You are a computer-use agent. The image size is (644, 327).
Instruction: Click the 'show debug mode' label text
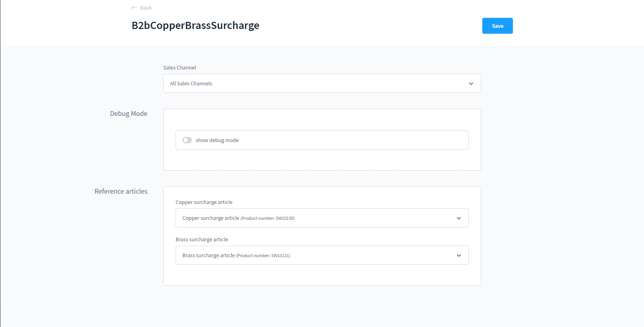(x=217, y=140)
